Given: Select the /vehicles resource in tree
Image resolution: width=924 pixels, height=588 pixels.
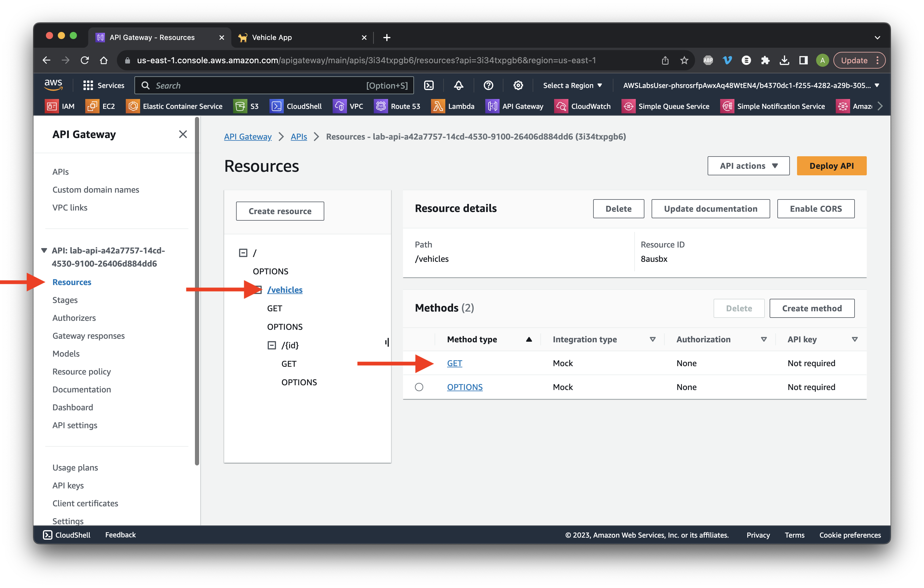Looking at the screenshot, I should tap(284, 290).
